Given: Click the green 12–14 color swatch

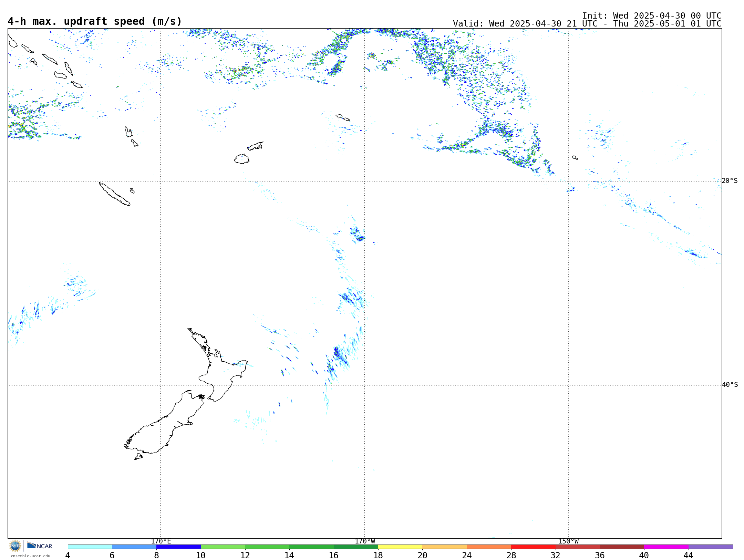Looking at the screenshot, I should point(267,547).
